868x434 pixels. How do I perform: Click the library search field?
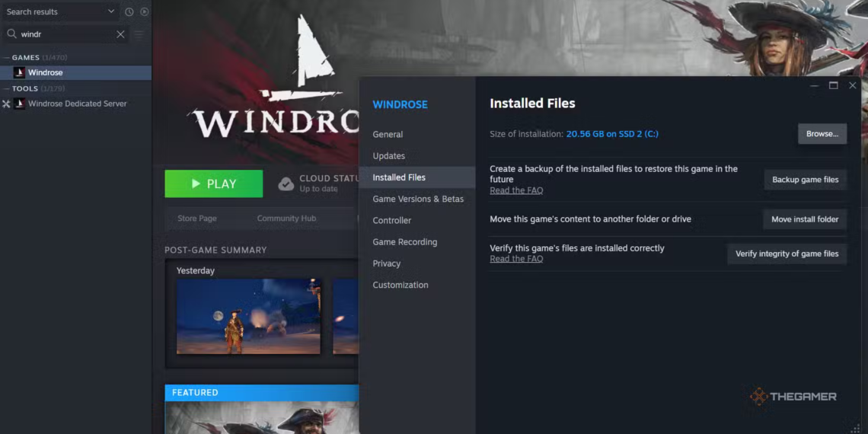pos(66,34)
